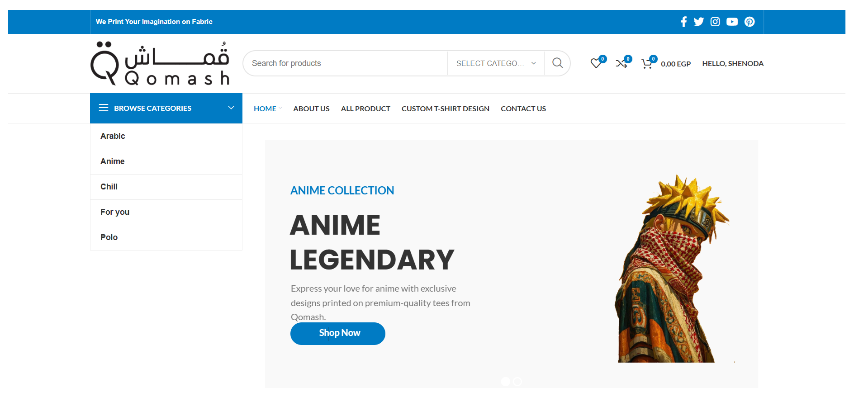The image size is (868, 411).
Task: Collapse Browse Categories using its chevron
Action: point(231,108)
